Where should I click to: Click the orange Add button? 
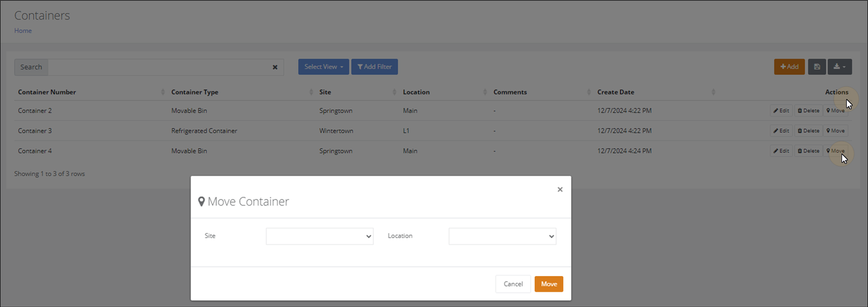(789, 67)
